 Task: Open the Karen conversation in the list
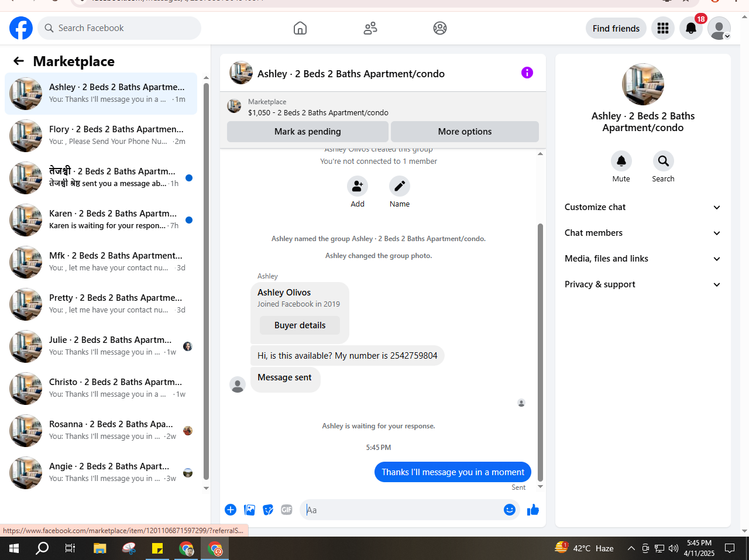(101, 220)
